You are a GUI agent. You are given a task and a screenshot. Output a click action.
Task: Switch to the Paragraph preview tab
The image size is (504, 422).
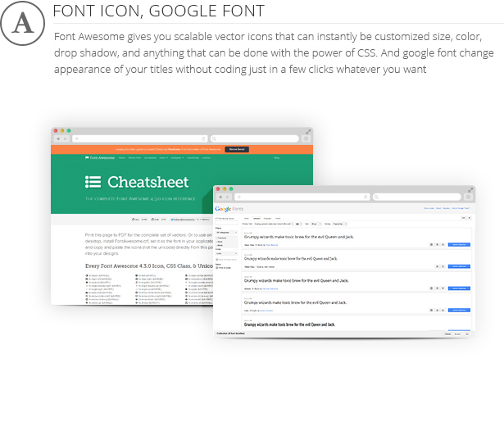[267, 219]
